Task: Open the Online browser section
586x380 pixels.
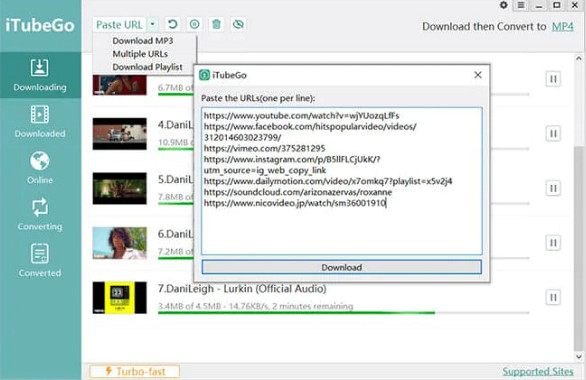Action: pos(40,168)
